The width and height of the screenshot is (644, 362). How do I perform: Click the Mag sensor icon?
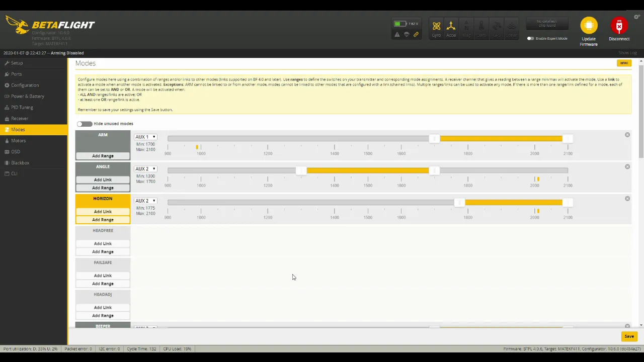466,28
